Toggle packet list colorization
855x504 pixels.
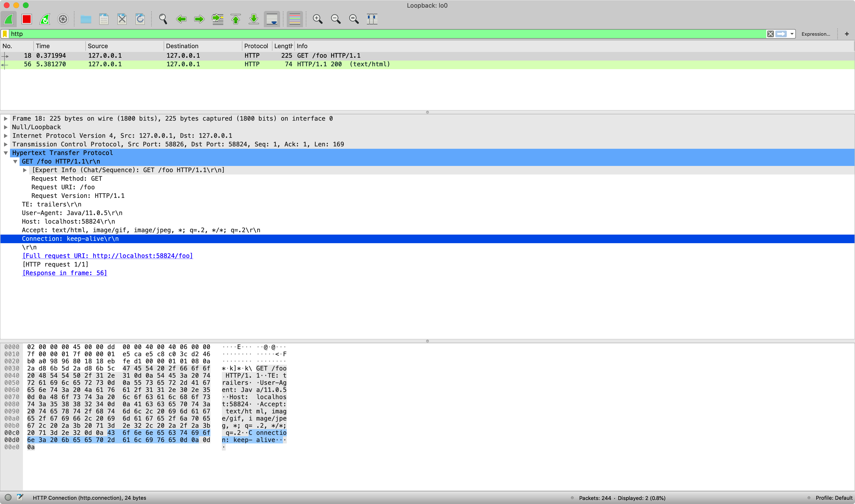point(295,19)
